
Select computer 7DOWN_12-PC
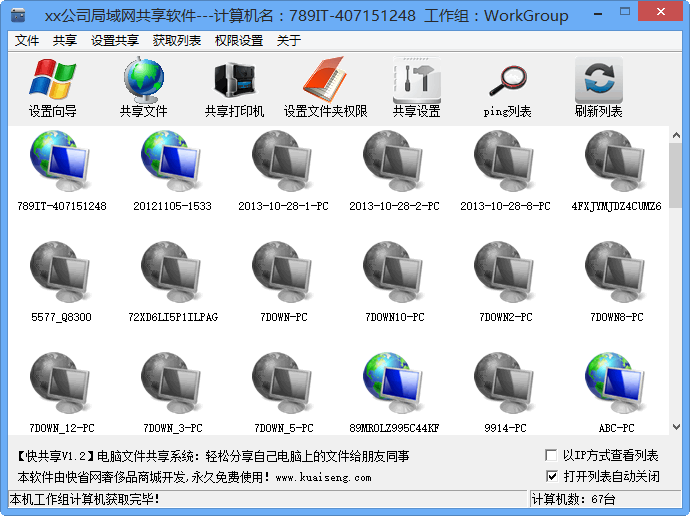[62, 392]
